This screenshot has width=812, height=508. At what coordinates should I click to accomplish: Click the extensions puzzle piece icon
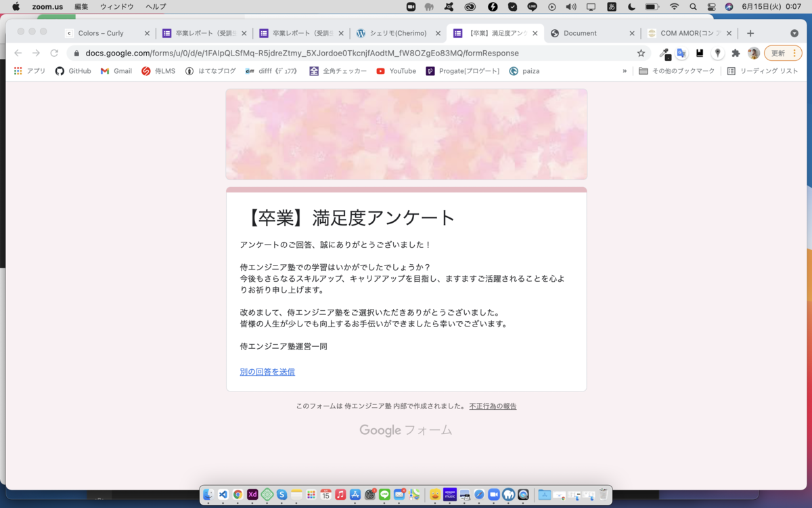click(x=734, y=53)
